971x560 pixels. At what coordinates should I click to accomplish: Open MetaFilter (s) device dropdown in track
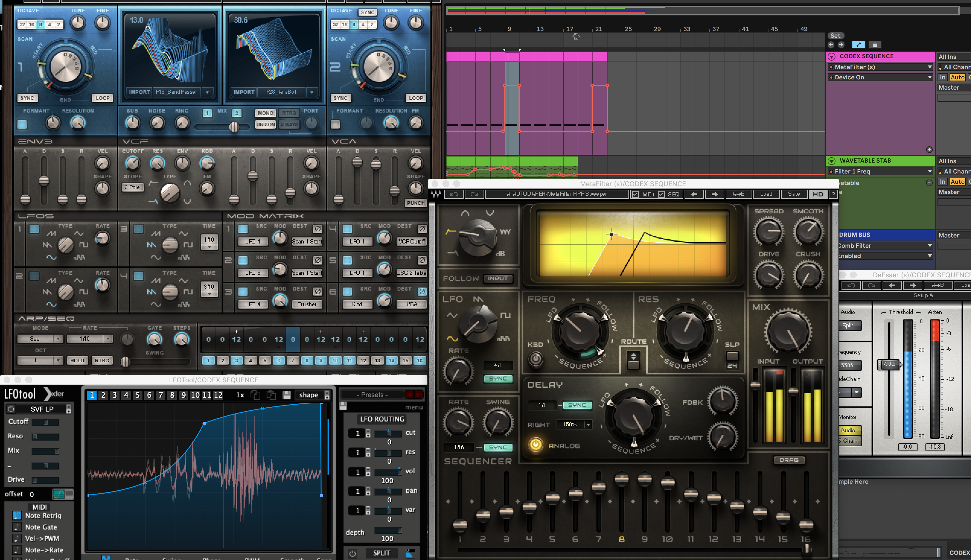pyautogui.click(x=881, y=67)
